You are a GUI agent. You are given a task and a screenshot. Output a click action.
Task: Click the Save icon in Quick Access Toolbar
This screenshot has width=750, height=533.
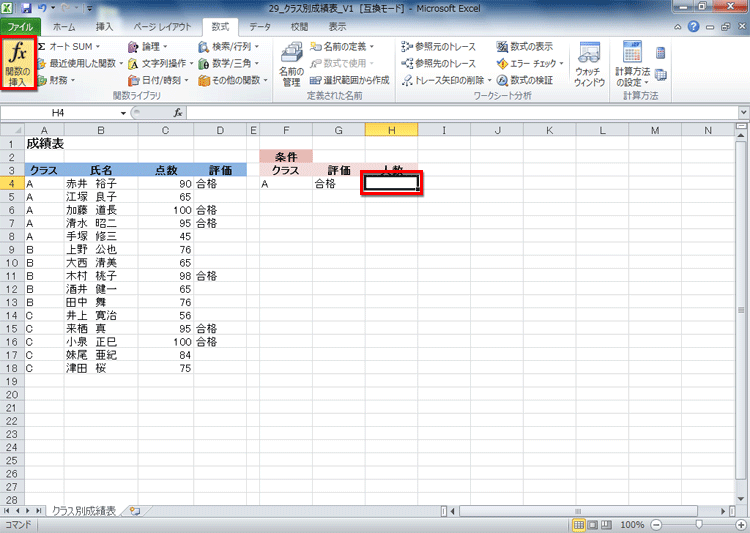pyautogui.click(x=26, y=8)
